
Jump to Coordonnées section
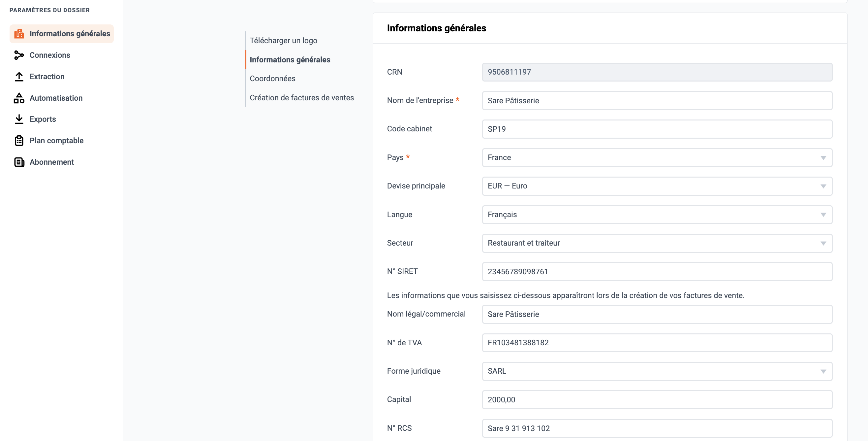272,79
